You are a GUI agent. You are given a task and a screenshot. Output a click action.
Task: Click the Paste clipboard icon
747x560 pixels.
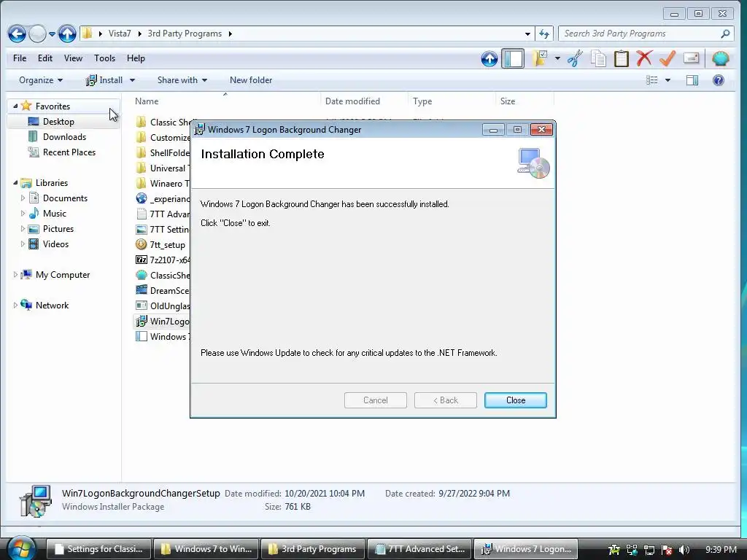(622, 58)
